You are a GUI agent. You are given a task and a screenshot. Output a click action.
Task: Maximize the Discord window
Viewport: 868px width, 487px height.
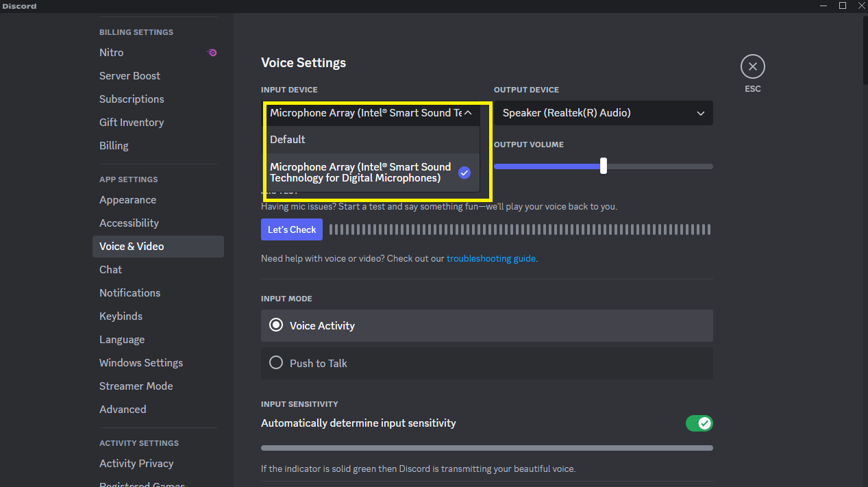[x=843, y=5]
